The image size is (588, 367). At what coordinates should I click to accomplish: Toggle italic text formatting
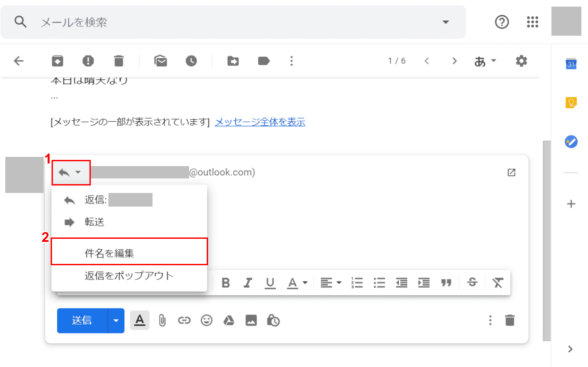(x=248, y=283)
